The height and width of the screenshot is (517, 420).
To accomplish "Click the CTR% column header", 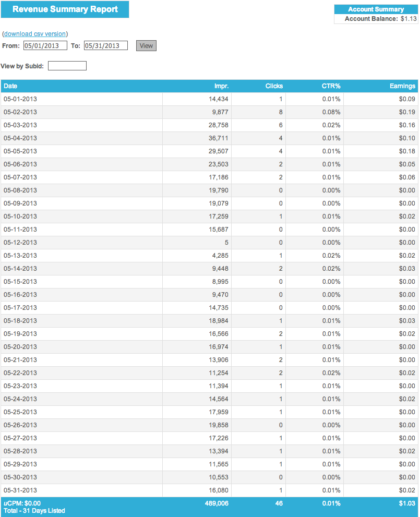I will click(x=331, y=86).
